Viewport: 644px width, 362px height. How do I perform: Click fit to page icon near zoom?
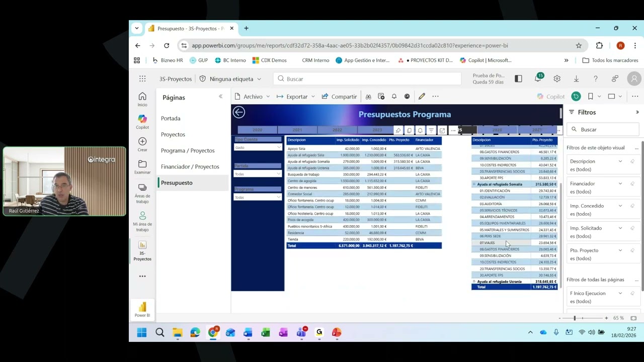633,318
